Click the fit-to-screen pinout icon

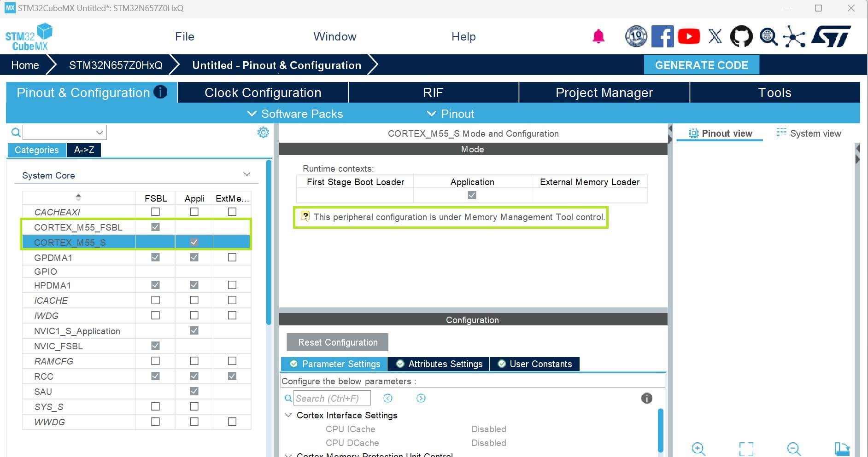point(746,449)
